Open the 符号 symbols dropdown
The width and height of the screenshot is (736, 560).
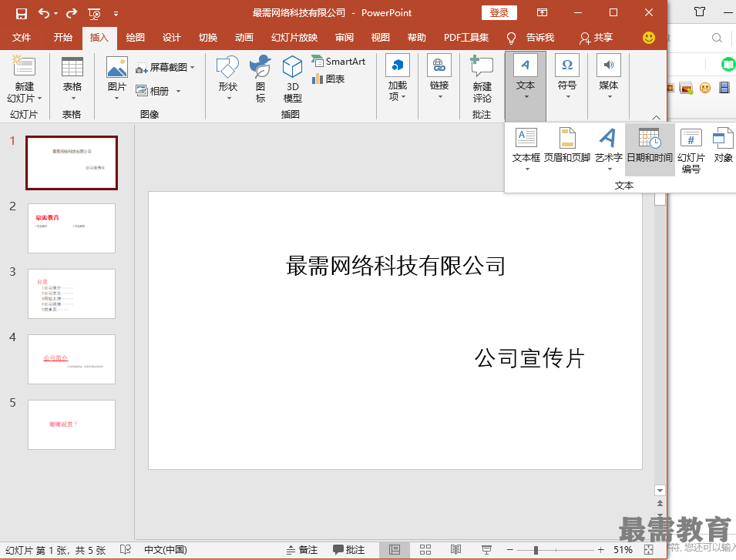coord(567,76)
